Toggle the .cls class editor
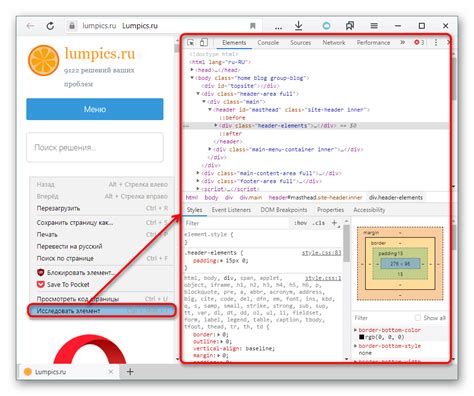The height and width of the screenshot is (396, 474). pos(319,223)
